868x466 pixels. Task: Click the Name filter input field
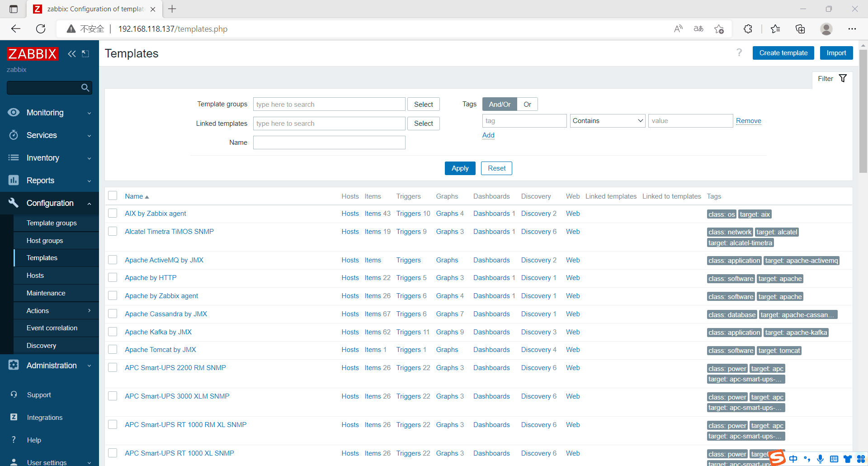(329, 143)
